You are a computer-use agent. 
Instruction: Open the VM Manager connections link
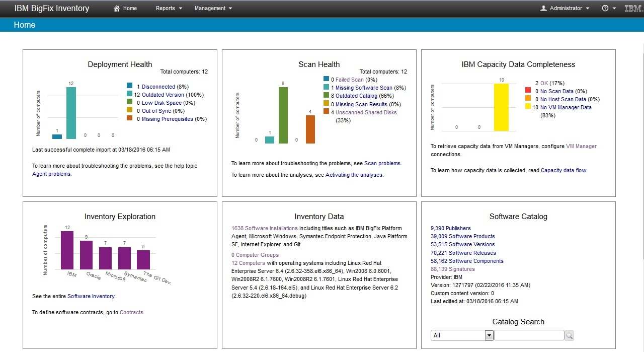point(581,146)
